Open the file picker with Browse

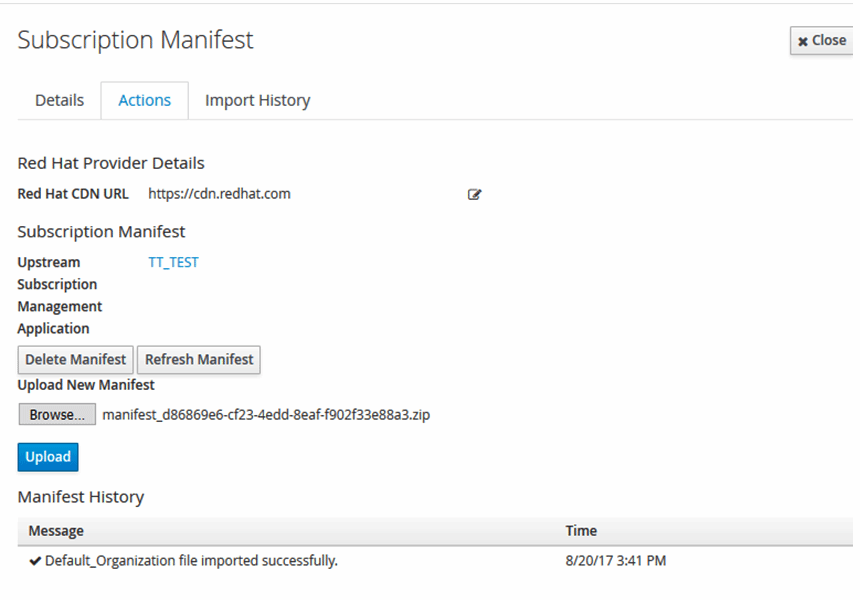[56, 413]
